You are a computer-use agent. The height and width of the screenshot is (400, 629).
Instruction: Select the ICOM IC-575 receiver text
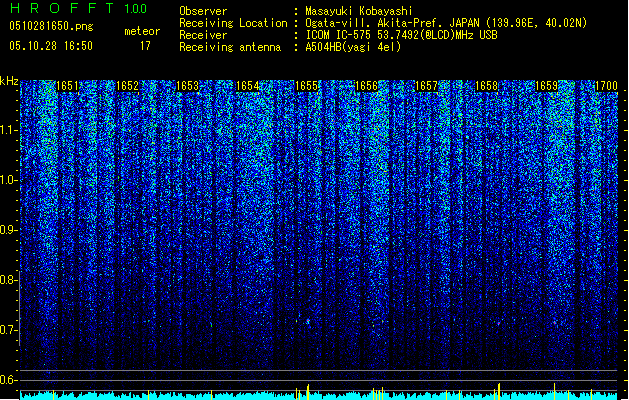(x=401, y=35)
